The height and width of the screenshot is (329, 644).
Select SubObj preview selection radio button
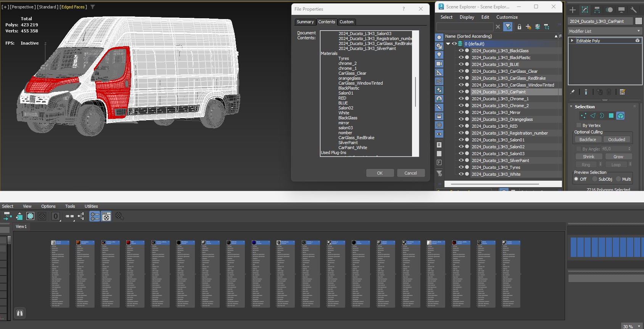(x=595, y=179)
